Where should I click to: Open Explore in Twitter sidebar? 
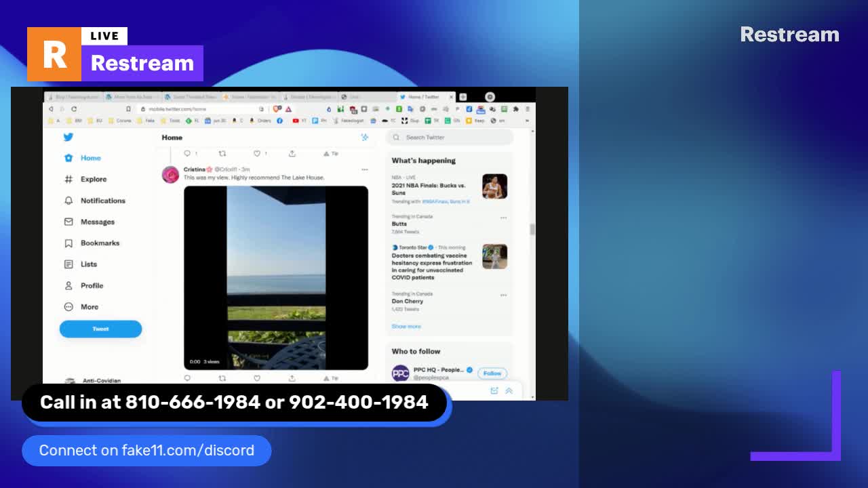point(85,179)
